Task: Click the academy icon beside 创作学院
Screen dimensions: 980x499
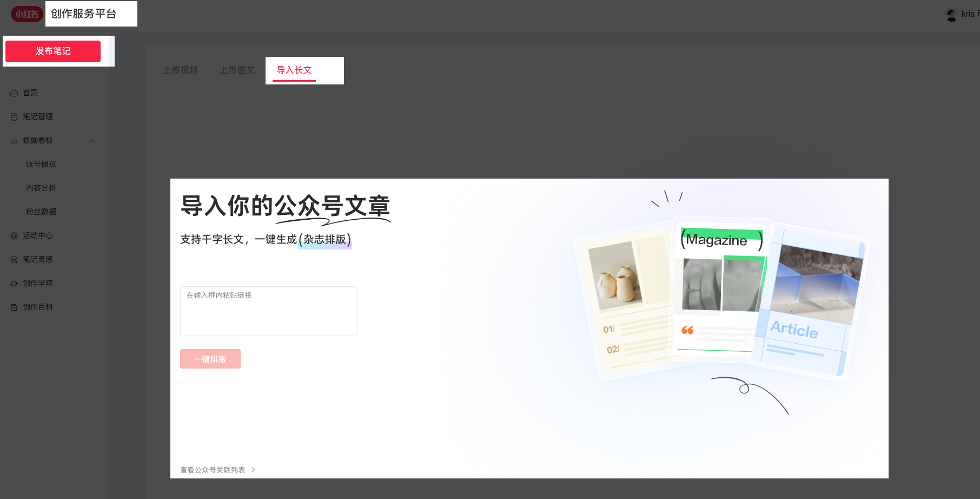Action: pos(14,284)
